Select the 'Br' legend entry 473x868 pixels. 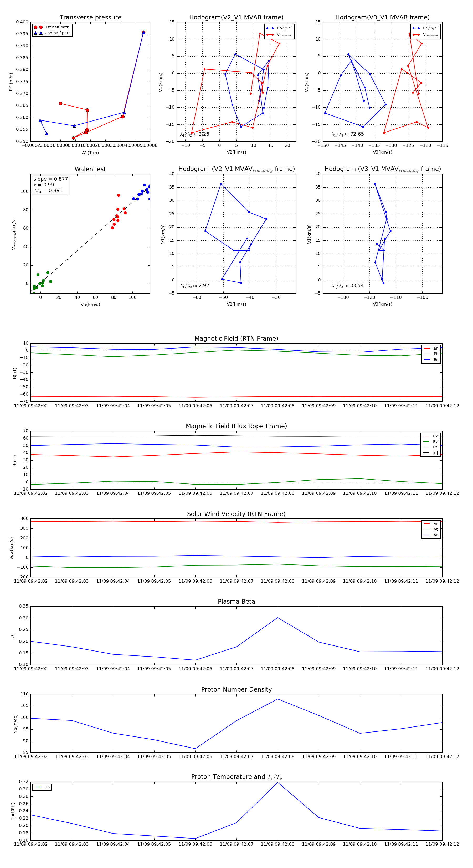(431, 349)
